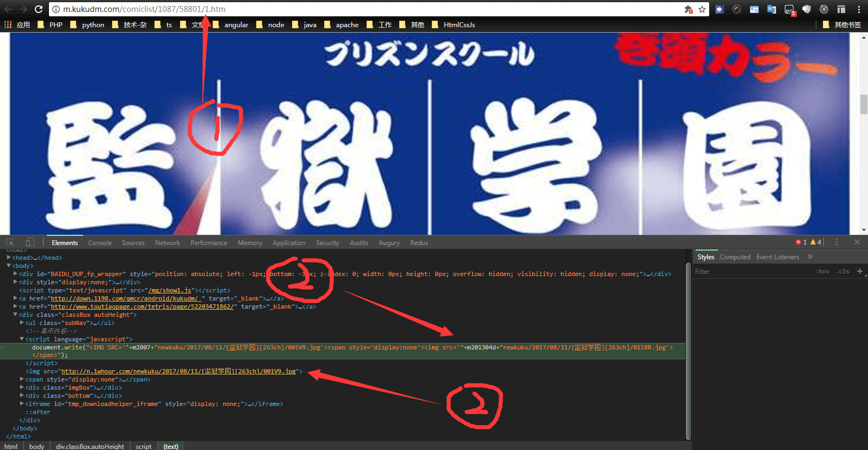The height and width of the screenshot is (450, 868).
Task: Click the forward navigation arrow
Action: tap(23, 9)
